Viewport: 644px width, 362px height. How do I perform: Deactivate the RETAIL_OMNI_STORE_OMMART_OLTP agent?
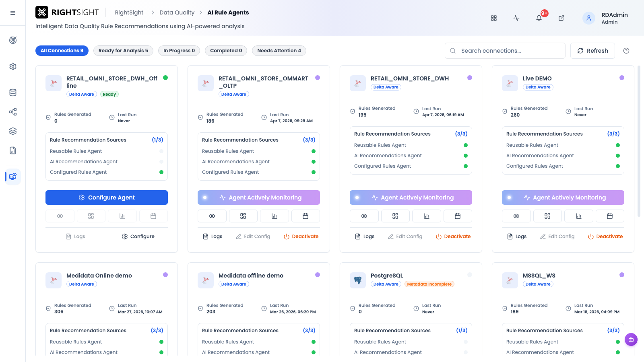coord(301,237)
